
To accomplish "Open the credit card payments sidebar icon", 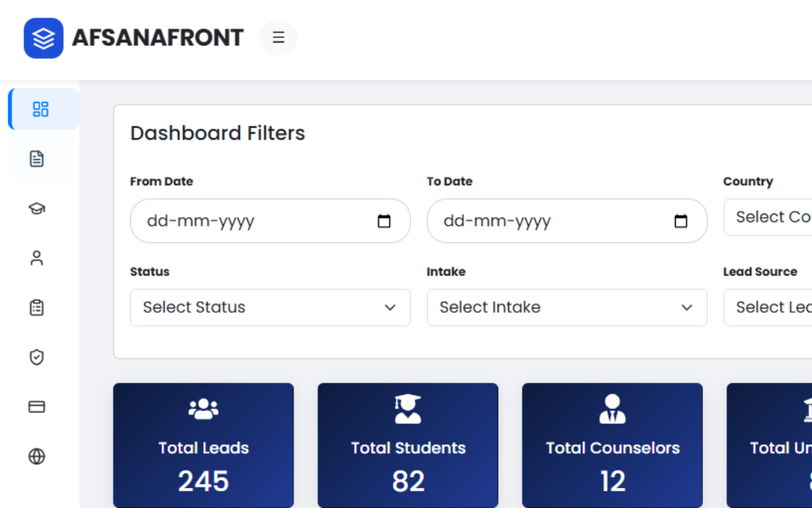I will coord(37,406).
